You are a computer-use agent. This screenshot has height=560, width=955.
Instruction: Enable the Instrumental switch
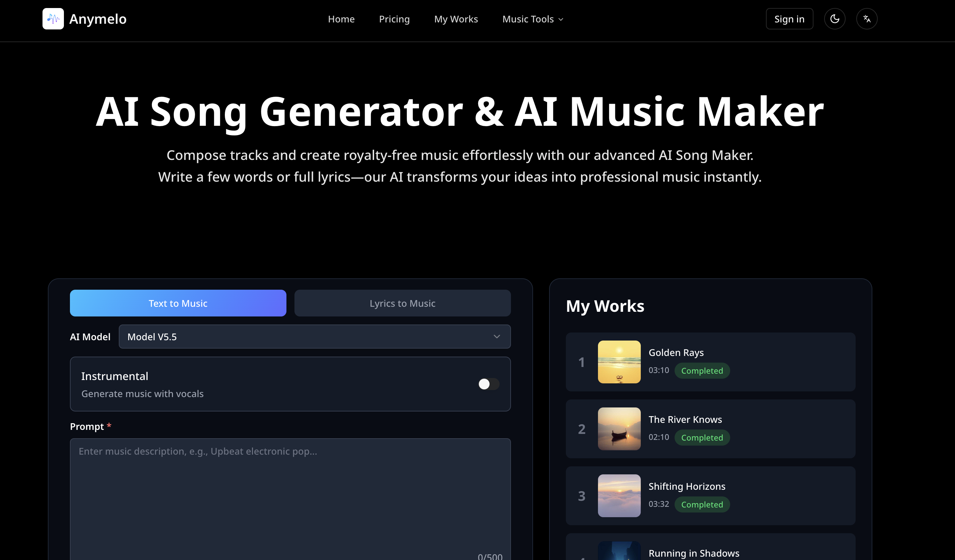click(x=489, y=384)
